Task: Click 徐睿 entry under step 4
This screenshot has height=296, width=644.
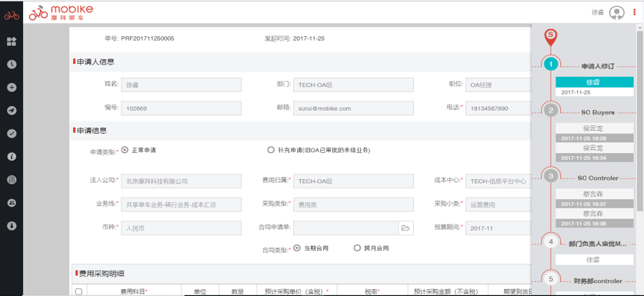Action: click(594, 259)
